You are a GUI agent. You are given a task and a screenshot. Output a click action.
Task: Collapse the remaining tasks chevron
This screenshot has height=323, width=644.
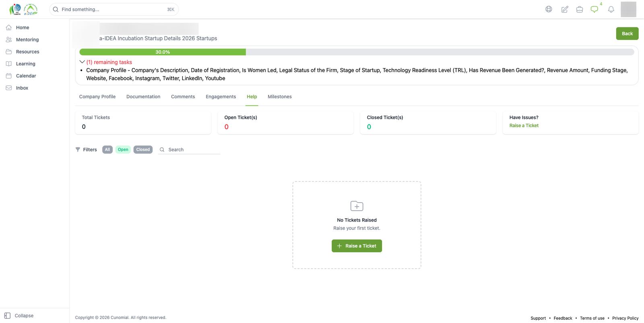point(82,62)
